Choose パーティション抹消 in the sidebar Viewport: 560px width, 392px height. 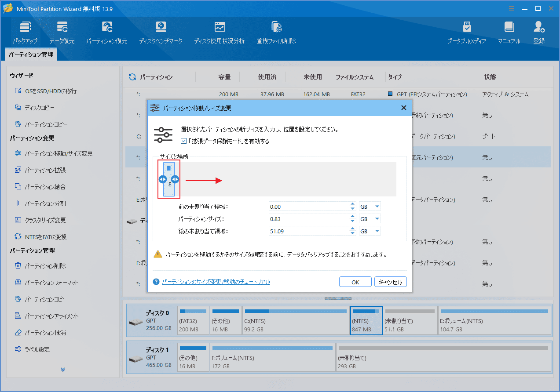pyautogui.click(x=40, y=333)
